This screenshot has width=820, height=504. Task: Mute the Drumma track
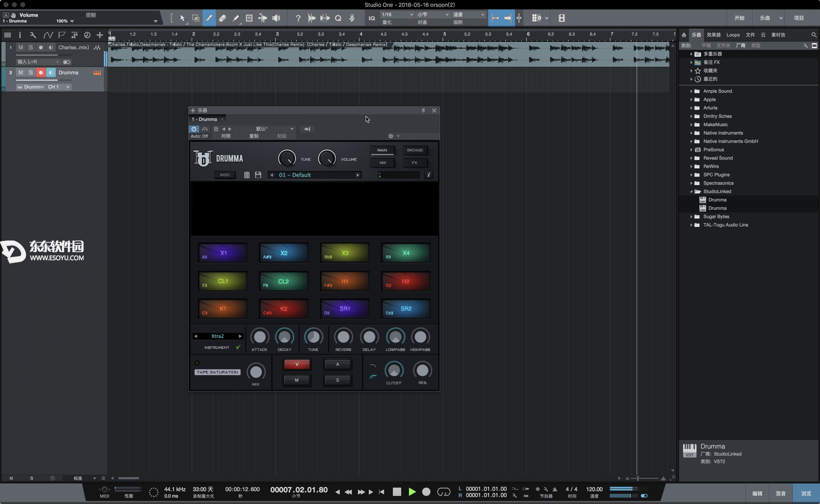(20, 72)
